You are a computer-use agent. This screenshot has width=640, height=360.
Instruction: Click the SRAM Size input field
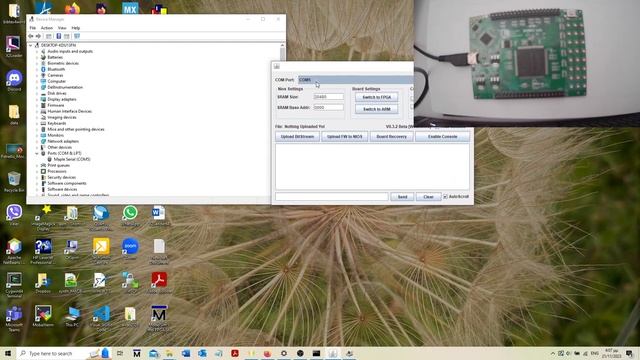pos(329,97)
